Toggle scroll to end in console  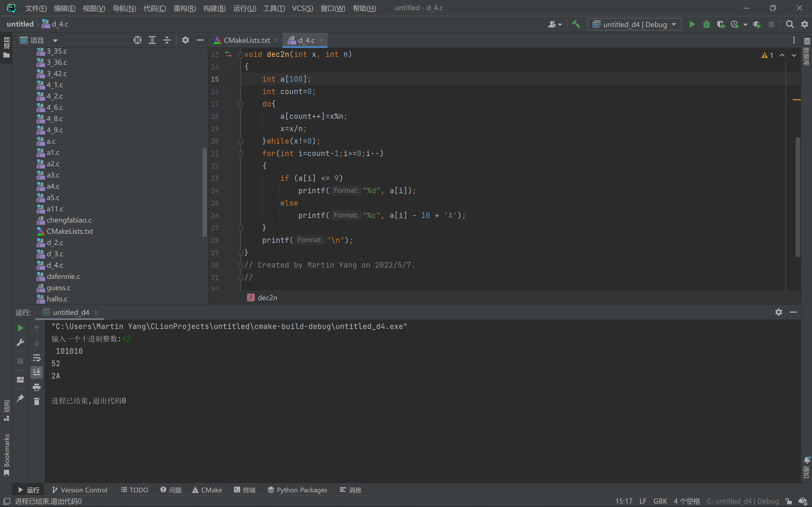tap(37, 372)
